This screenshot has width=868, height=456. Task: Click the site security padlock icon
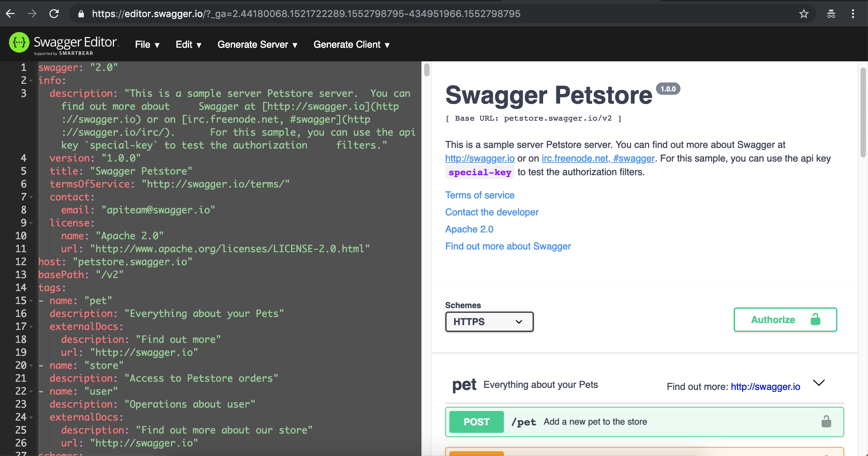point(81,14)
